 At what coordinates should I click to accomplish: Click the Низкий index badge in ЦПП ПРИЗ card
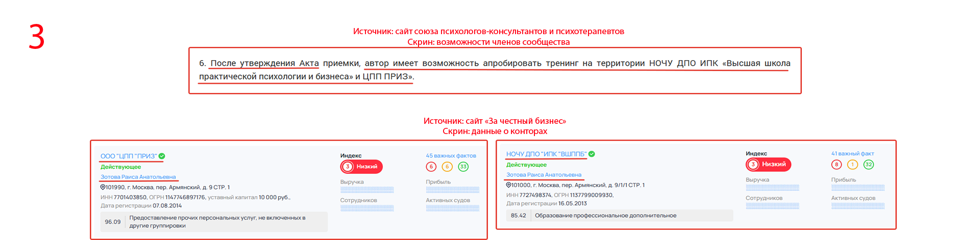(361, 167)
